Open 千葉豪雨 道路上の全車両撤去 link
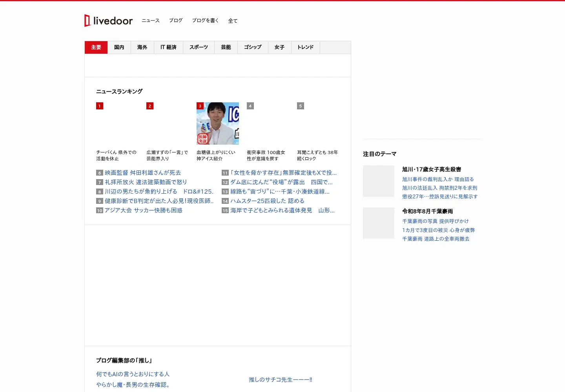 pyautogui.click(x=436, y=239)
